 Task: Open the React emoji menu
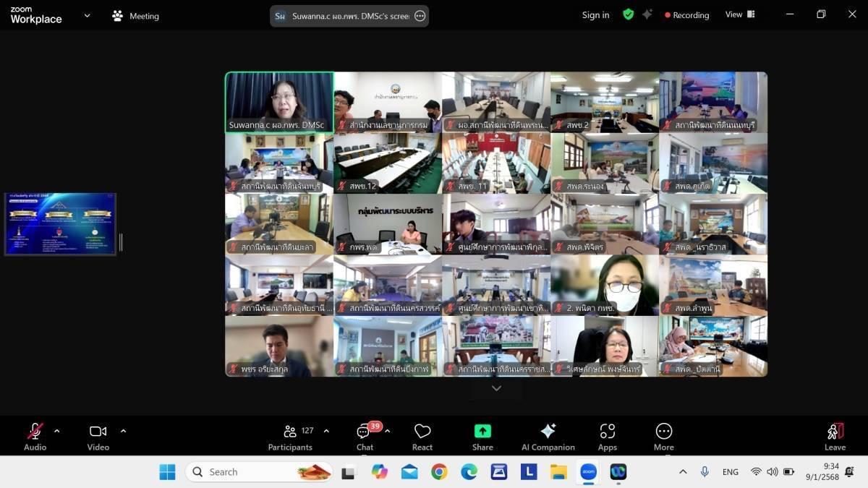click(x=422, y=437)
